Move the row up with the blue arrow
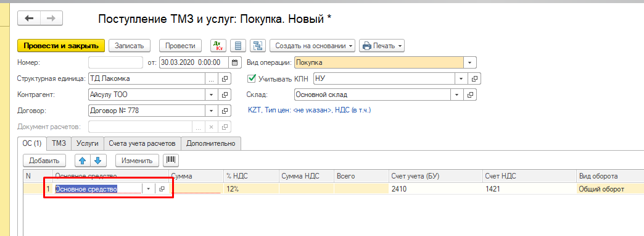The image size is (644, 236). (82, 161)
